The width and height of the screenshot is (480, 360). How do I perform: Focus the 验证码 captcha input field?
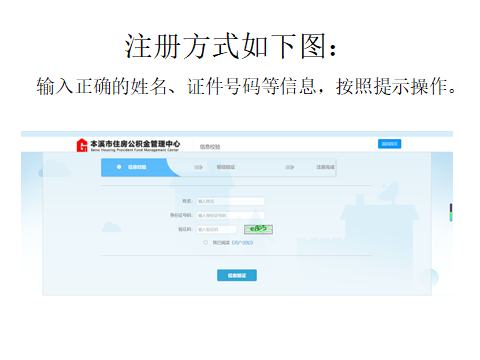[217, 229]
